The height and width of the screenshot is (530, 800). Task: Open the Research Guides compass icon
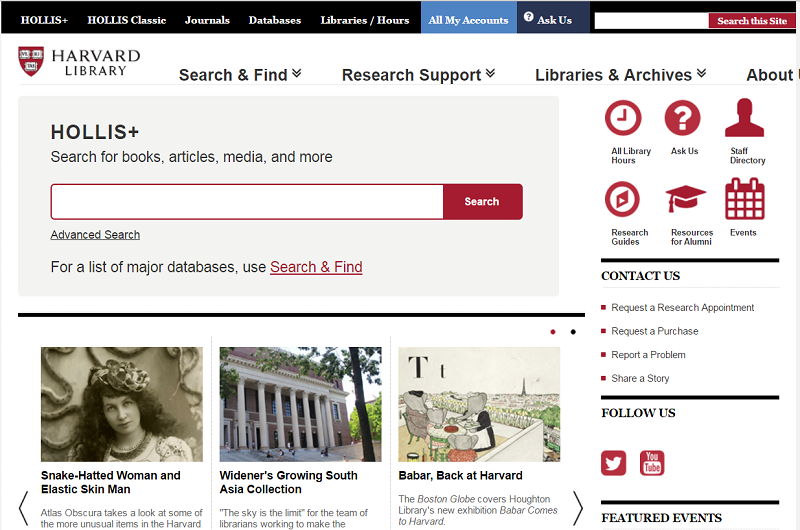pyautogui.click(x=622, y=199)
